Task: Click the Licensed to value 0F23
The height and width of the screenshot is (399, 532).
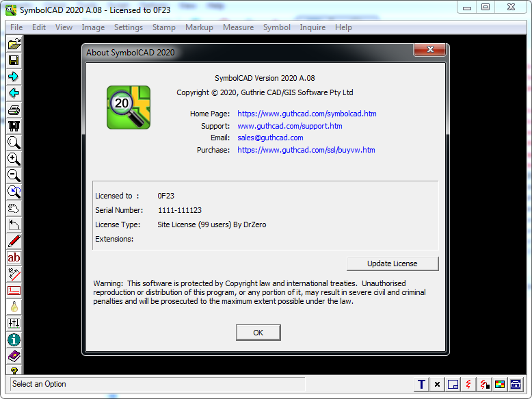Action: 166,196
